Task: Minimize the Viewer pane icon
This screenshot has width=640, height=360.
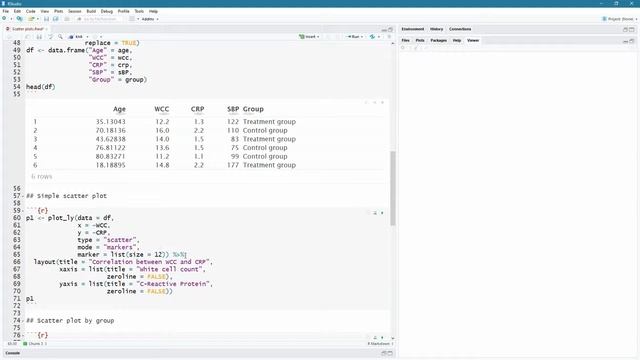Action: 625,41
